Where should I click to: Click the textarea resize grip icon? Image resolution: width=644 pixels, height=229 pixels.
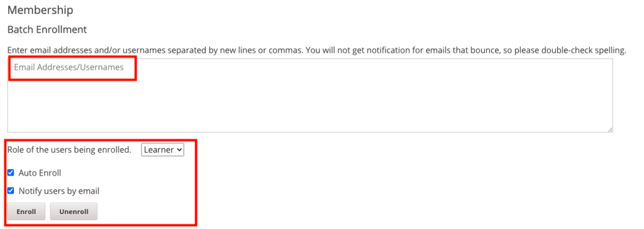610,129
